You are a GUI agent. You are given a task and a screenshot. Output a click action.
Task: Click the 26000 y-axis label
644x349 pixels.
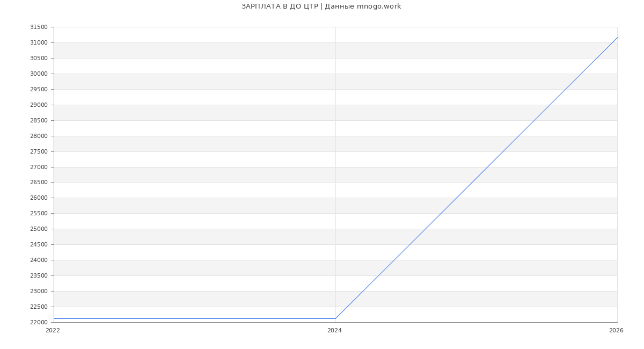(x=39, y=198)
